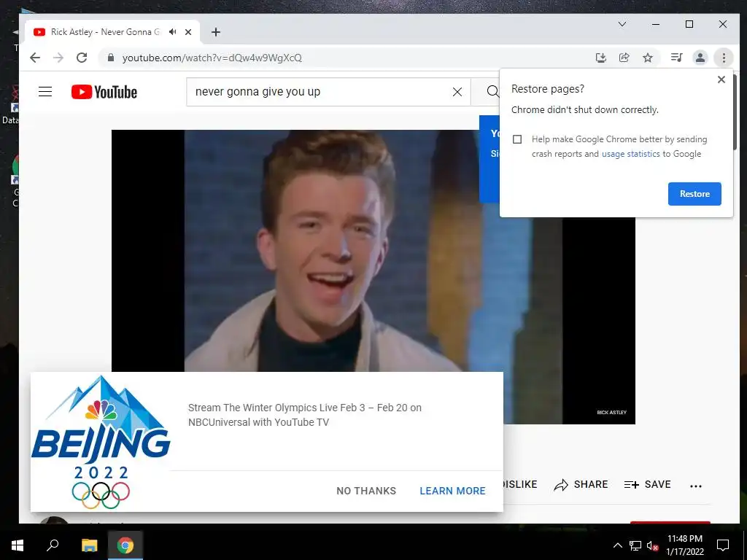Open File Explorer from the taskbar
Viewport: 747px width, 560px height.
pos(89,545)
